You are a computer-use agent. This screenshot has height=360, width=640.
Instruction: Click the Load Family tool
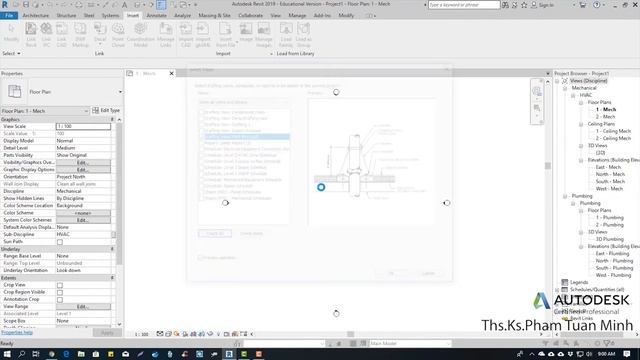[286, 35]
